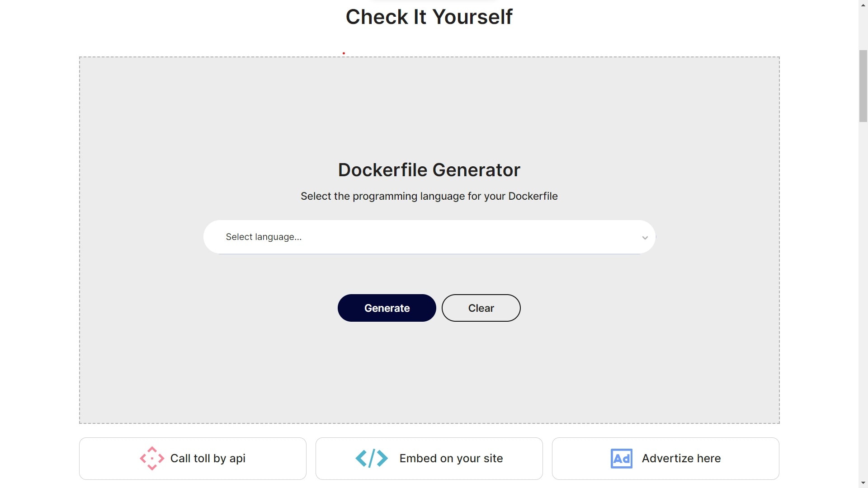Click the page scrollbar thumb
Image resolution: width=868 pixels, height=488 pixels.
click(863, 86)
